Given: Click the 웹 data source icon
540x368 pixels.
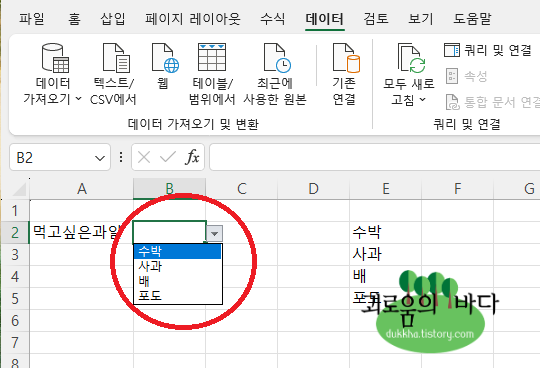Looking at the screenshot, I should 165,58.
